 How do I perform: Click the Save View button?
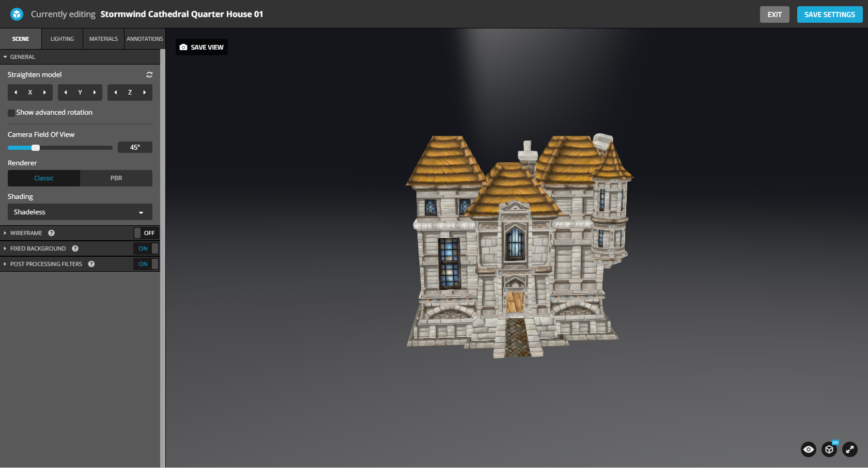pos(202,47)
